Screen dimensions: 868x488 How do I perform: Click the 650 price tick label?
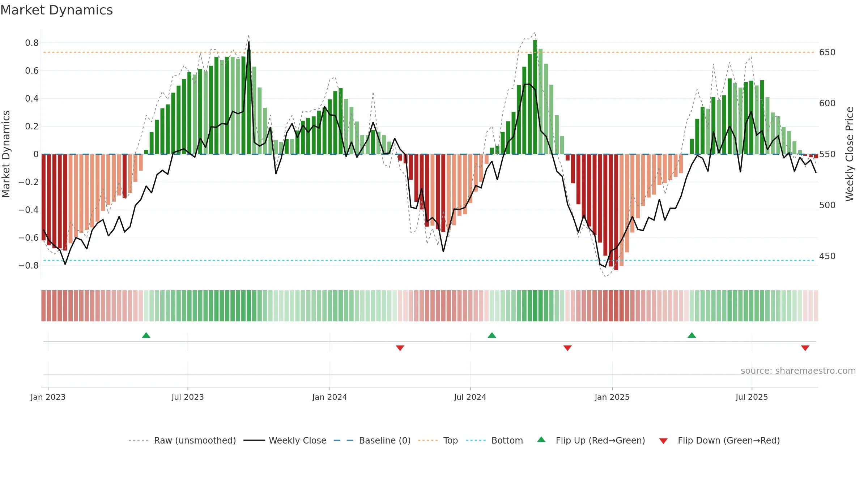click(827, 52)
